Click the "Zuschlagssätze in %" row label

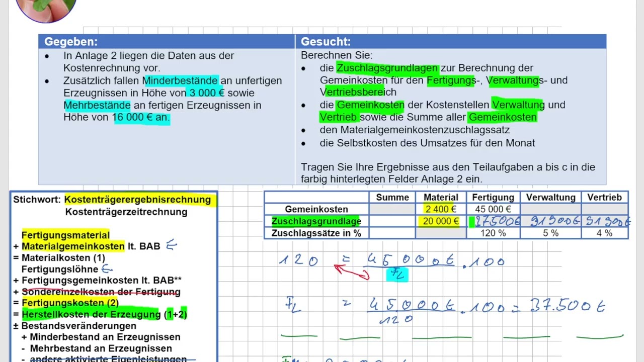(316, 233)
